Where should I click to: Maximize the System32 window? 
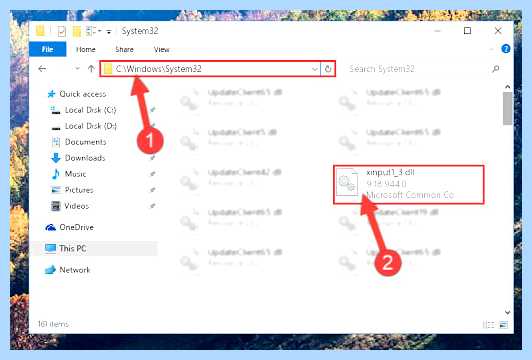467,31
